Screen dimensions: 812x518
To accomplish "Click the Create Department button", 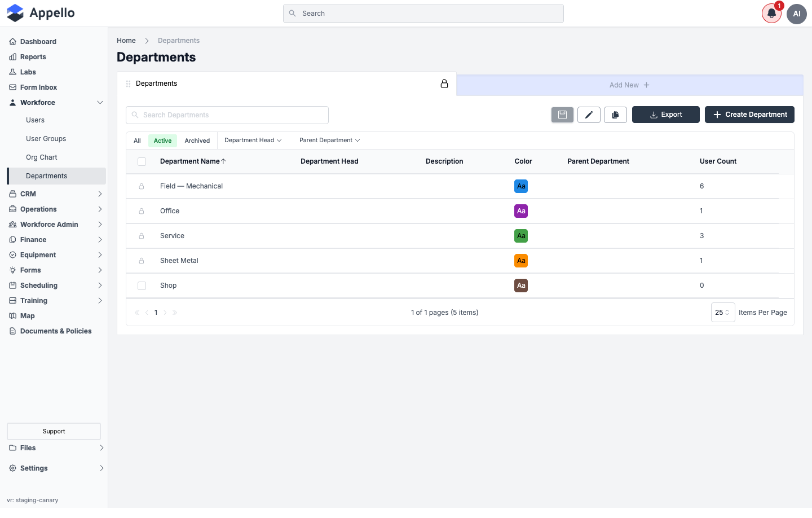I will [x=749, y=115].
